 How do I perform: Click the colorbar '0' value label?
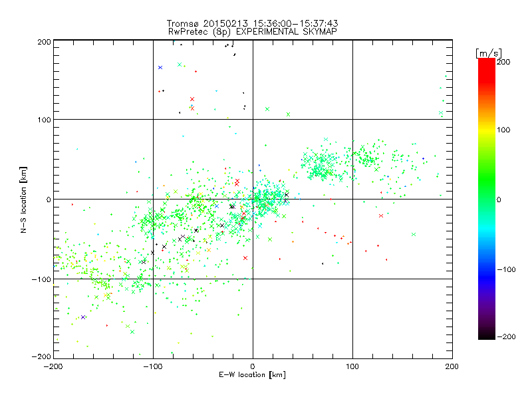(499, 199)
